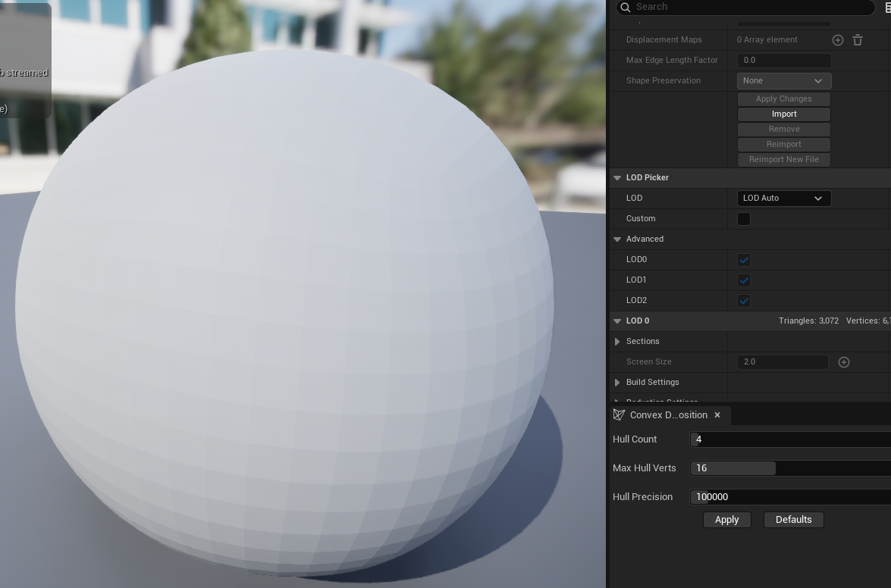Delete all Displacement Maps elements with trash icon
This screenshot has height=588, width=891.
coord(858,40)
